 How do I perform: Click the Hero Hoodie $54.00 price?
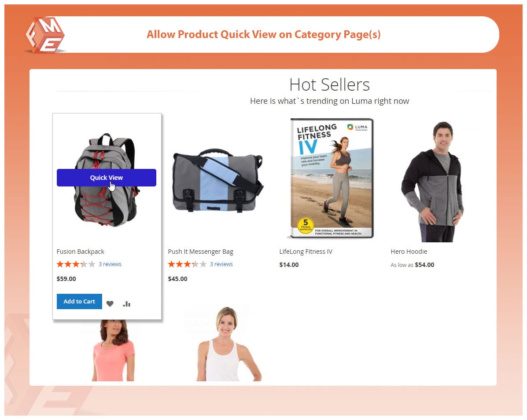[424, 265]
